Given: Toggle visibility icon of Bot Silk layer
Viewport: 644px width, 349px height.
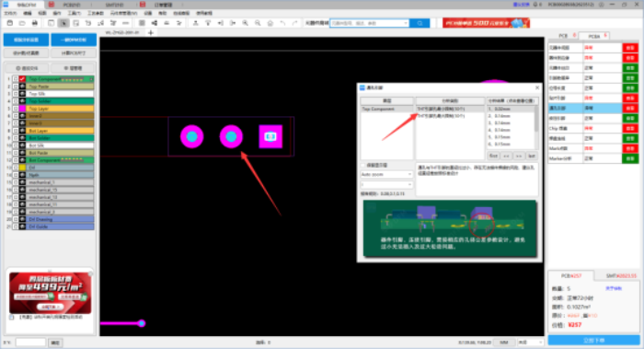Looking at the screenshot, I should click(x=22, y=145).
